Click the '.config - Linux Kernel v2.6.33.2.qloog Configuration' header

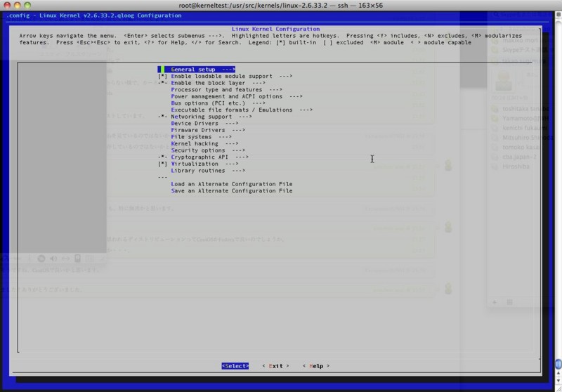pos(94,15)
